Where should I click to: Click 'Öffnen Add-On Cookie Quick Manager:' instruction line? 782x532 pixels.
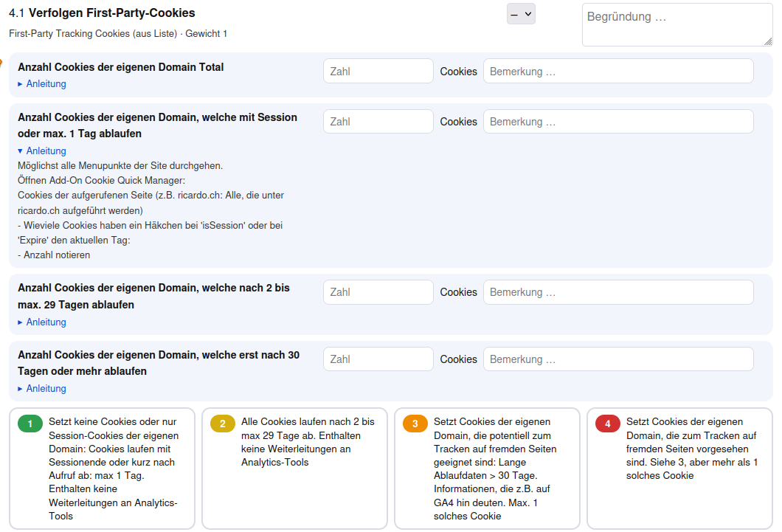pos(101,181)
